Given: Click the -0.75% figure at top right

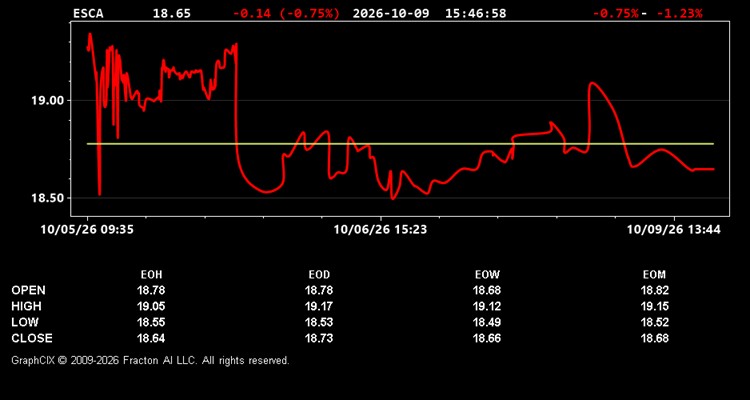Looking at the screenshot, I should (616, 13).
